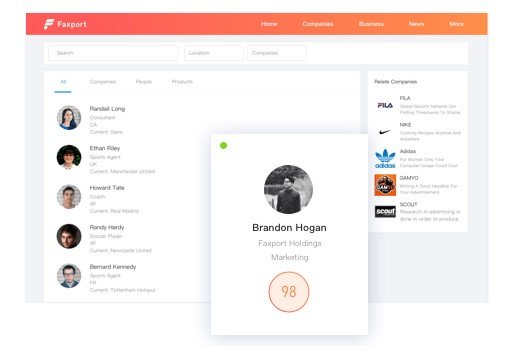Open the FILA company logo
The height and width of the screenshot is (360, 521).
385,105
